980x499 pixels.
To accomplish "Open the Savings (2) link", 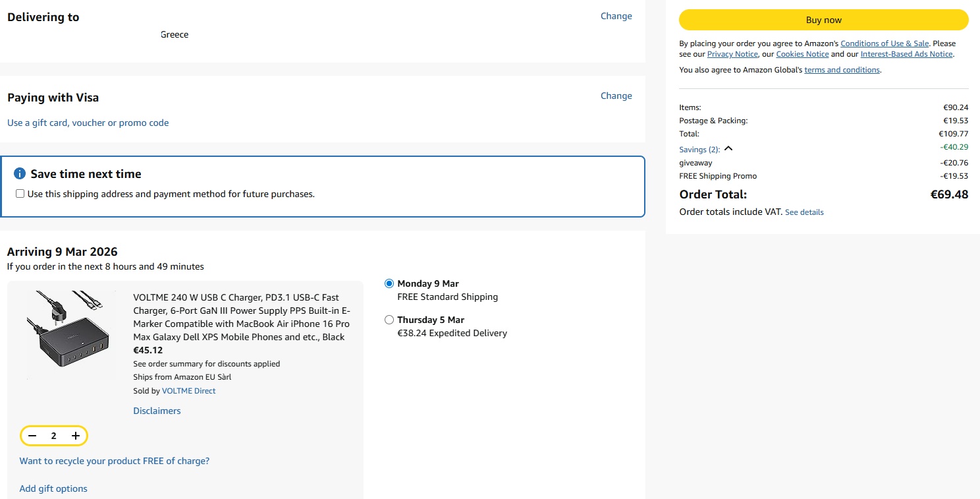I will 699,150.
